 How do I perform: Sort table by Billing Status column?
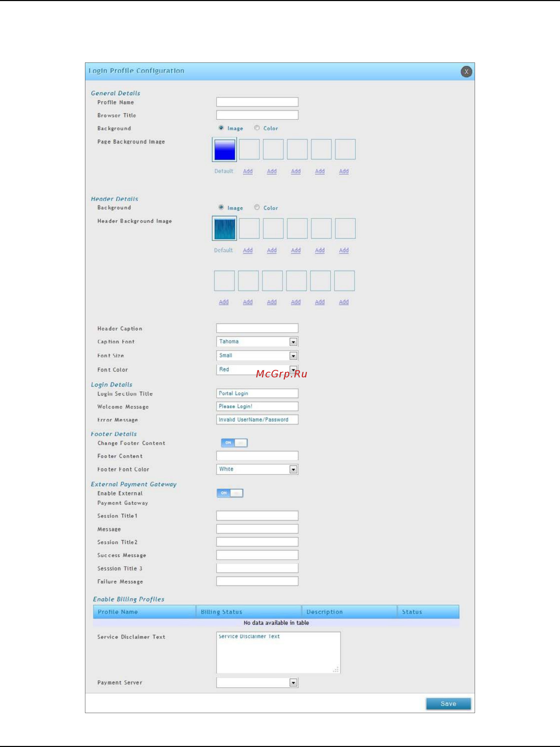(249, 612)
